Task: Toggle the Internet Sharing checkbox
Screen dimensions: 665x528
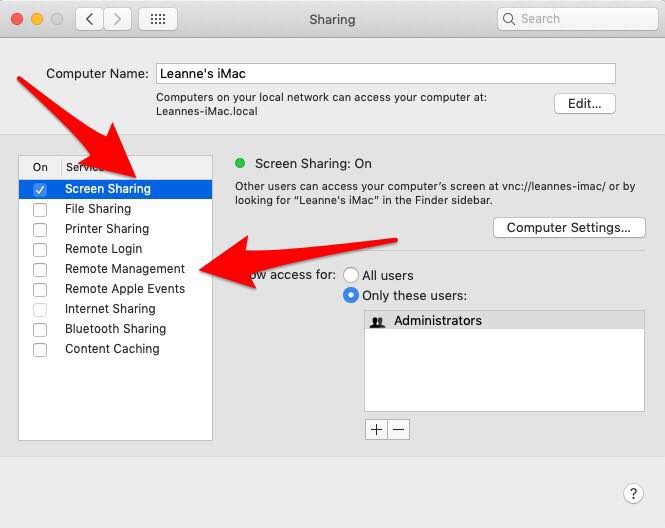Action: pyautogui.click(x=40, y=310)
